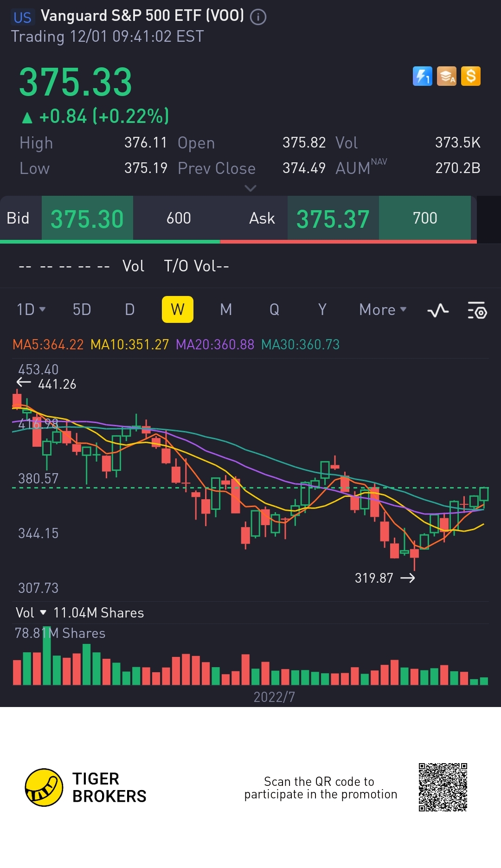Switch to yearly Y chart tab

322,309
